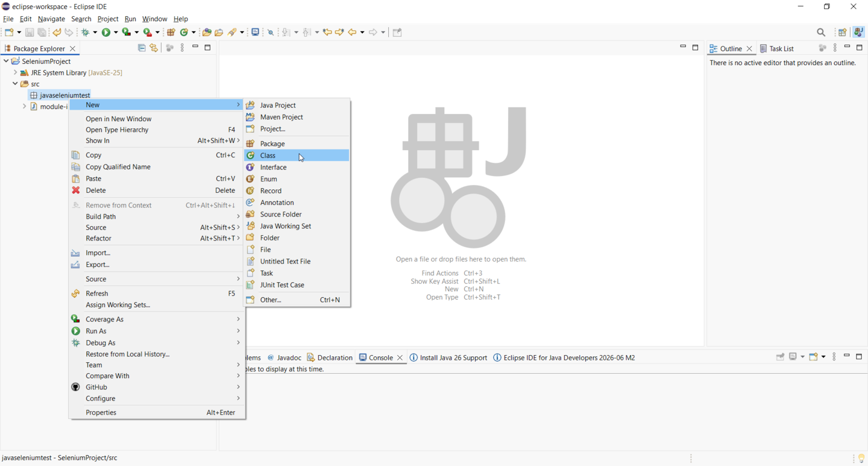
Task: Open the Open Console dropdown arrow
Action: coord(823,357)
